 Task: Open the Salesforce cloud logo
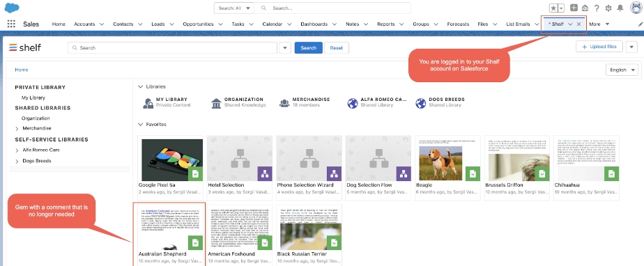(x=12, y=8)
